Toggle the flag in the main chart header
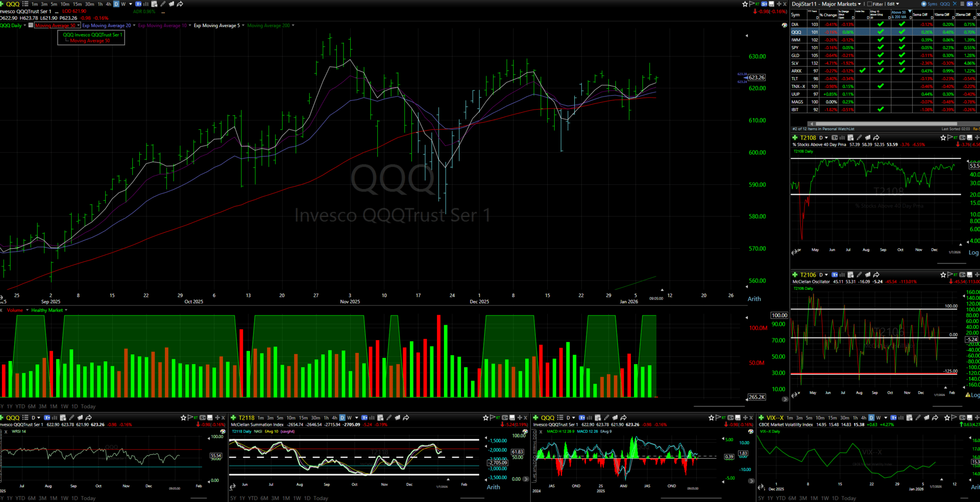 pos(751,4)
